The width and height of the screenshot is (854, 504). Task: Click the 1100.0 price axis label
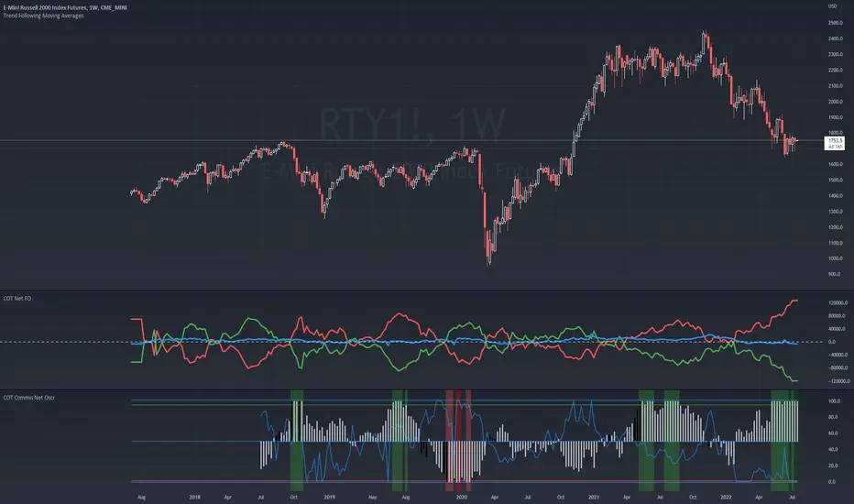[x=835, y=243]
